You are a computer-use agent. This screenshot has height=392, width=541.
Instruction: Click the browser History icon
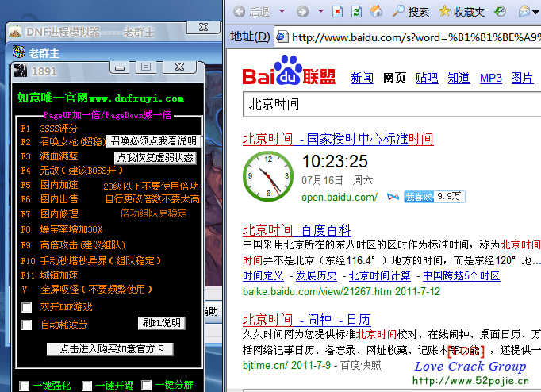pos(500,12)
